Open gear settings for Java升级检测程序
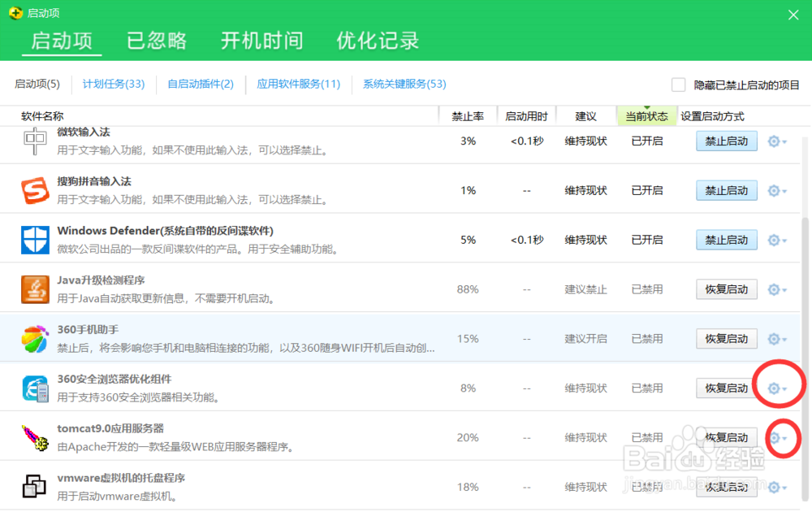 (x=777, y=289)
